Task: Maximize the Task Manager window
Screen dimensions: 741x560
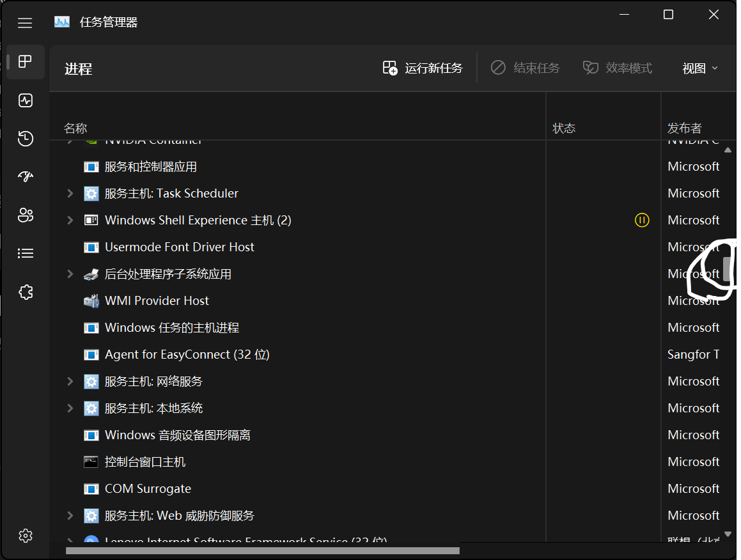Action: (668, 15)
